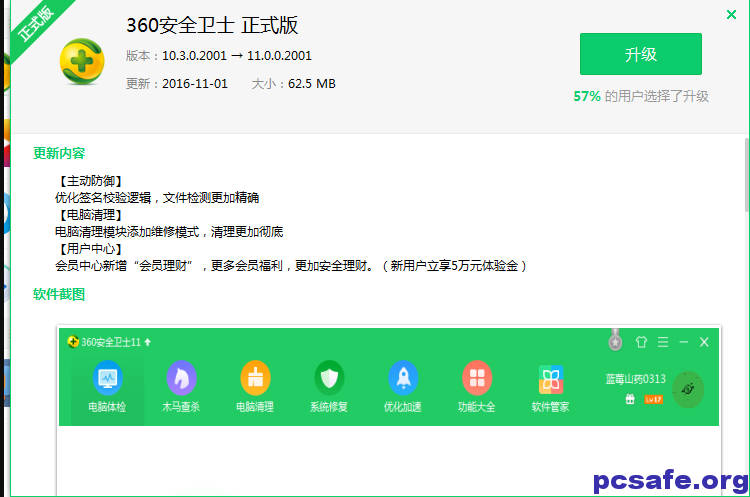Open the hamburger main menu

pyautogui.click(x=663, y=342)
